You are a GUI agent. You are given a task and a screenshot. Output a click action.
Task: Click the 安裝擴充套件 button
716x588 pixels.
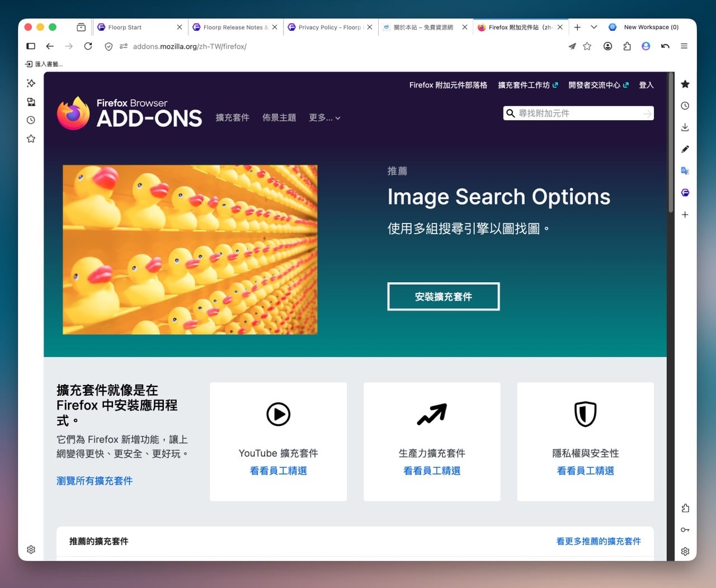(x=444, y=296)
